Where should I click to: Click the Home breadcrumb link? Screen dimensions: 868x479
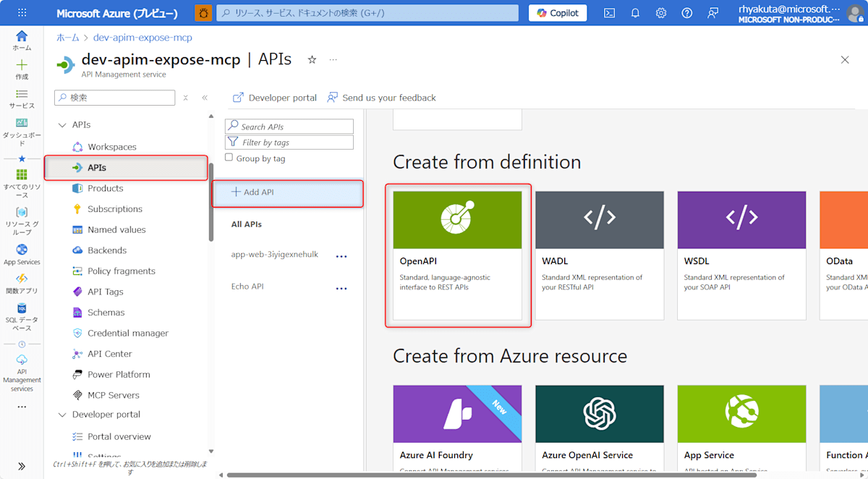68,38
